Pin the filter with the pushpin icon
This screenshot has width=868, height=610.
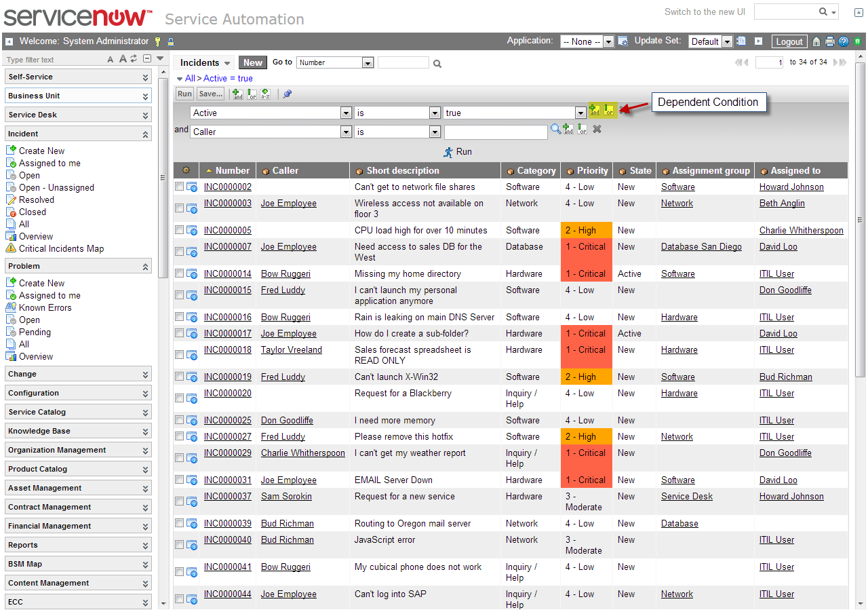288,94
